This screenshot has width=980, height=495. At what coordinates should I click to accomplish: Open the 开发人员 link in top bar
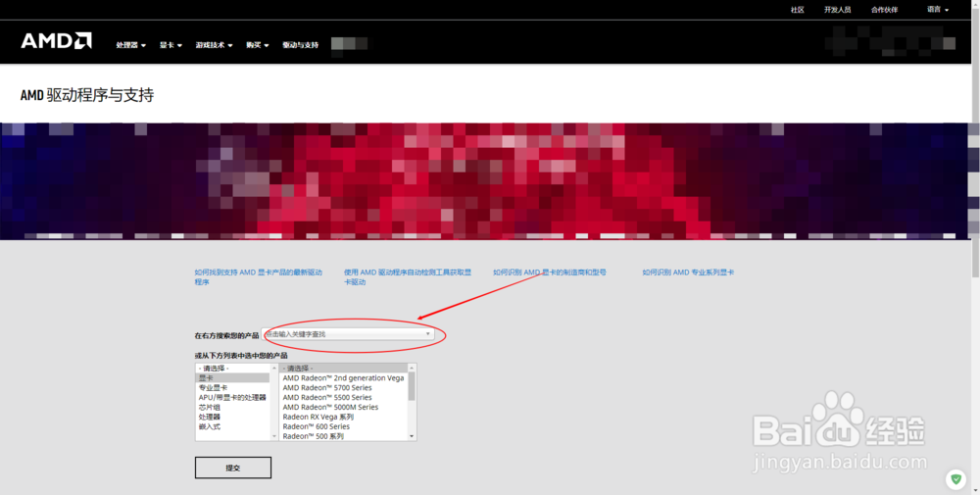[x=838, y=10]
